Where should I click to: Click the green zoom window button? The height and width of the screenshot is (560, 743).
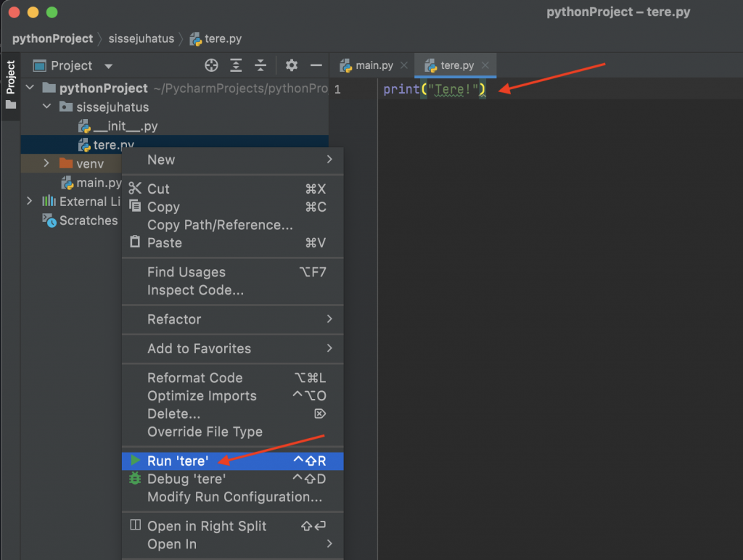pyautogui.click(x=52, y=12)
